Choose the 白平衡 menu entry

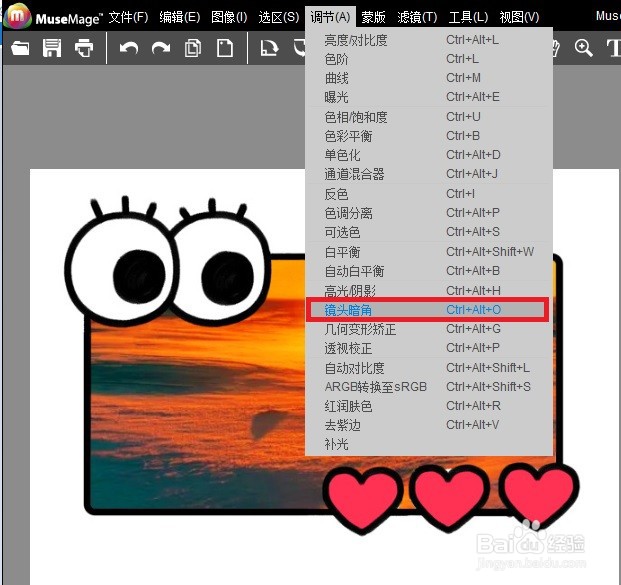pyautogui.click(x=429, y=252)
